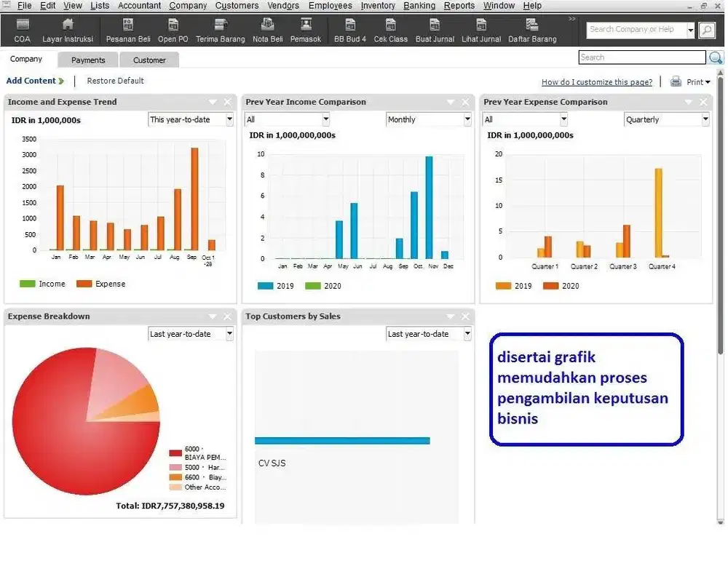Open the Quarterly period dropdown

pos(705,120)
